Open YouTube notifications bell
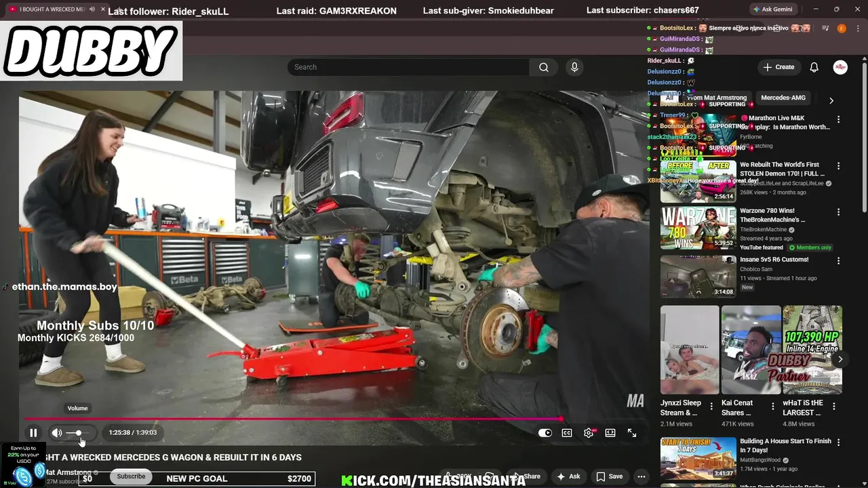This screenshot has width=868, height=488. tap(814, 67)
